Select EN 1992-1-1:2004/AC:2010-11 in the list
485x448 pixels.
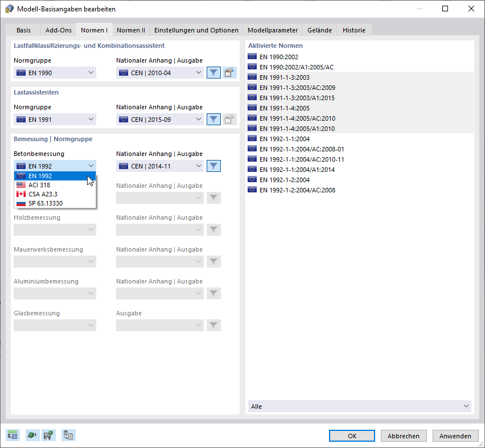[x=360, y=159]
